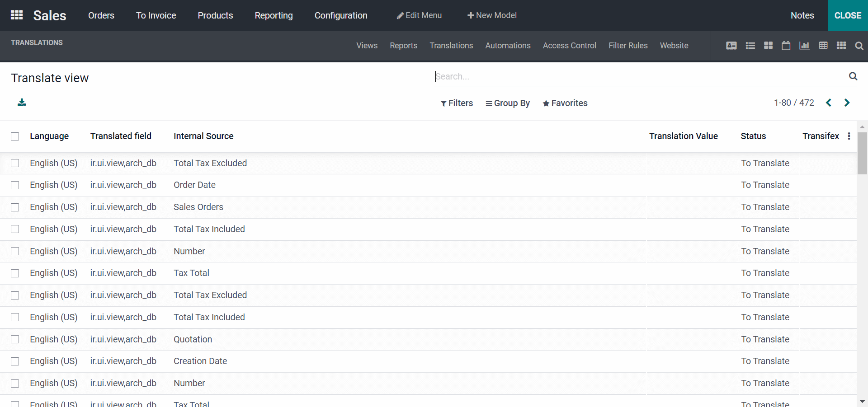Select the Quotation translation row checkbox
This screenshot has height=407, width=868.
15,340
